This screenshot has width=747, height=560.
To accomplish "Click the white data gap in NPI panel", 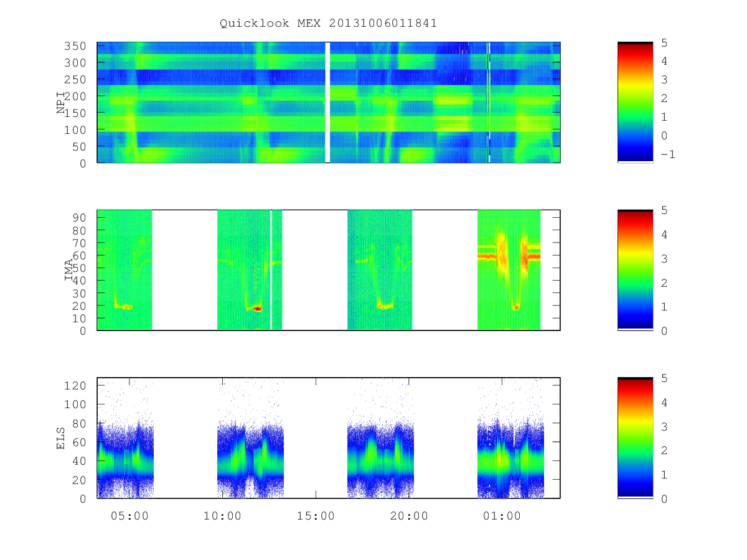I will (x=328, y=102).
